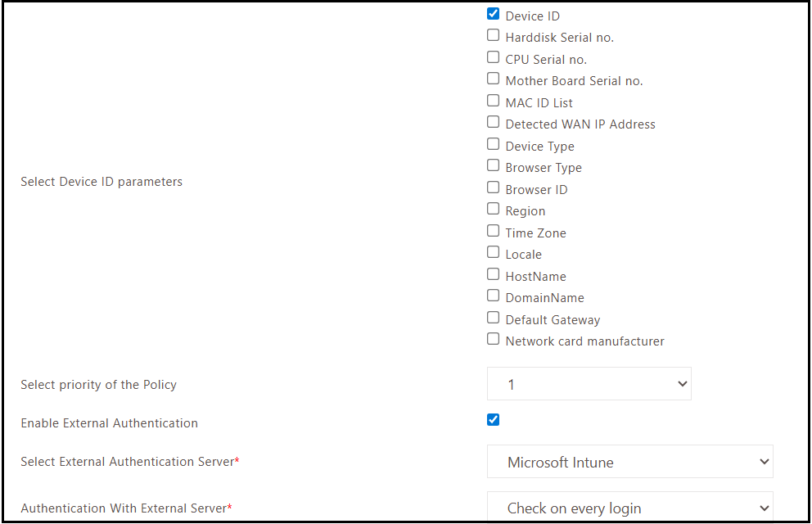Select the Default Gateway checkbox

493,318
